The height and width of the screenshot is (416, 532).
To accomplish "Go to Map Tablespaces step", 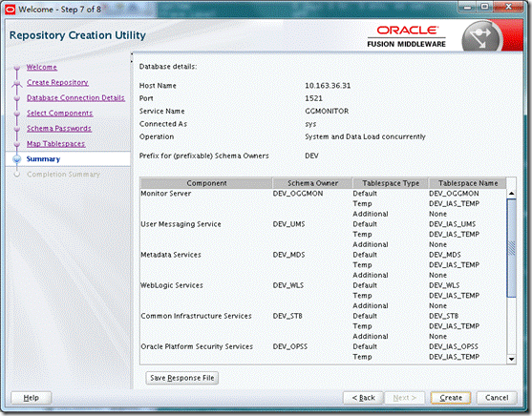I will click(x=56, y=144).
